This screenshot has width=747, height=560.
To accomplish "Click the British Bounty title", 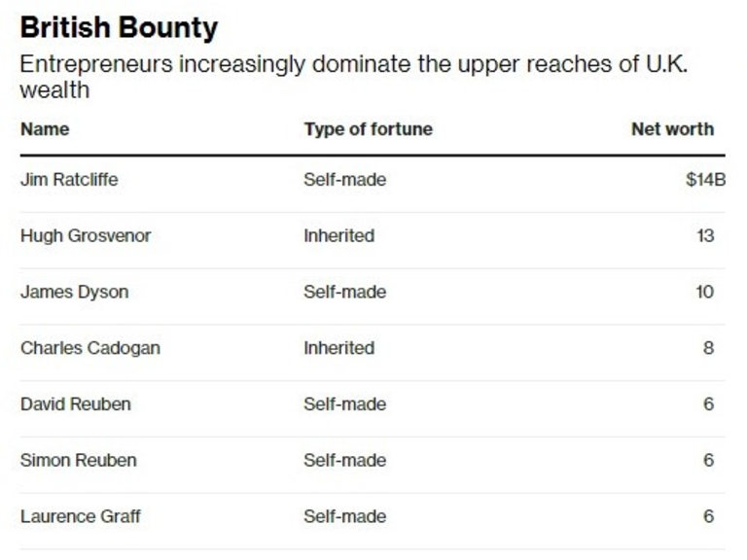I will coord(119,27).
